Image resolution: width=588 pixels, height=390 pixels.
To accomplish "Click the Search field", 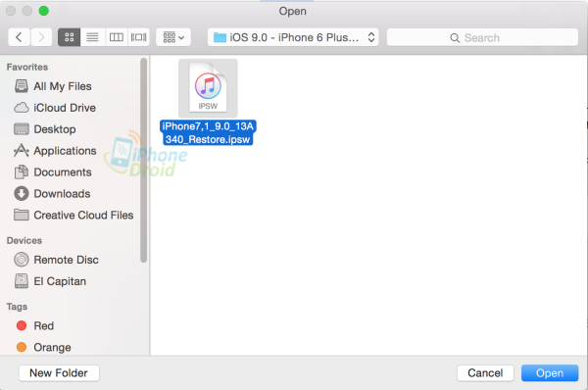I will pos(482,37).
